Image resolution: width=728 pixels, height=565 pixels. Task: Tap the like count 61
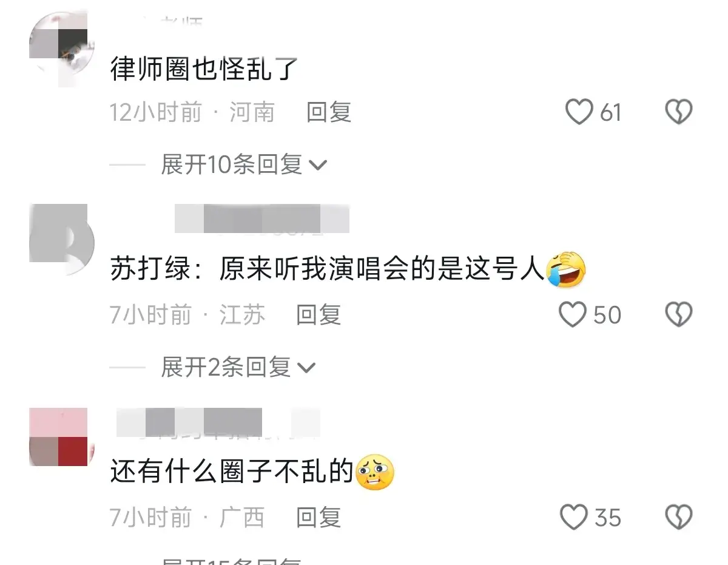pyautogui.click(x=611, y=113)
